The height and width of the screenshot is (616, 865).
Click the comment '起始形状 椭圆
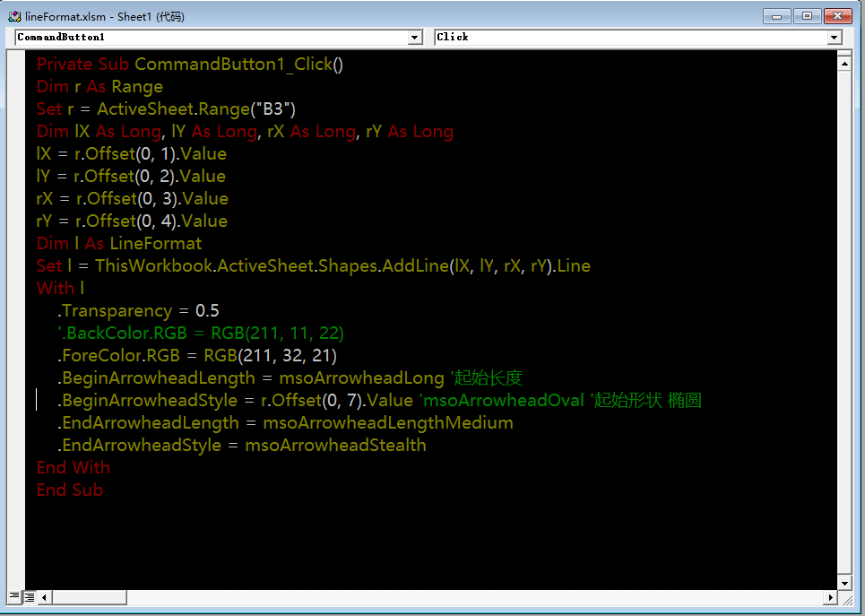[x=646, y=400]
